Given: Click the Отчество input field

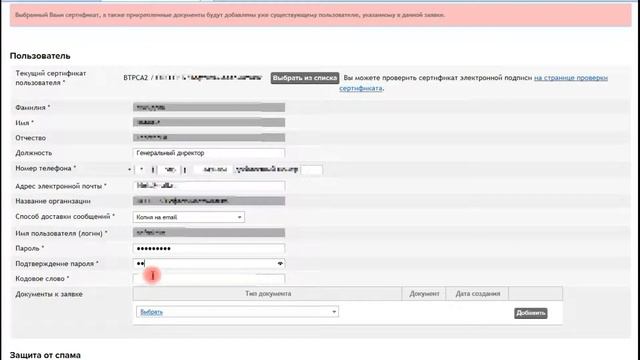Looking at the screenshot, I should [x=209, y=138].
